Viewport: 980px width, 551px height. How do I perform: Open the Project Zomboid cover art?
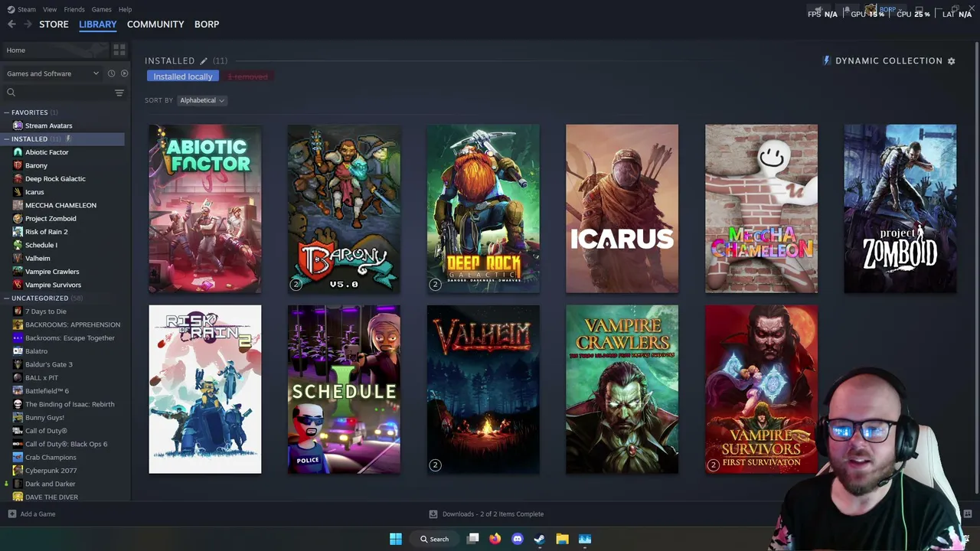[900, 209]
